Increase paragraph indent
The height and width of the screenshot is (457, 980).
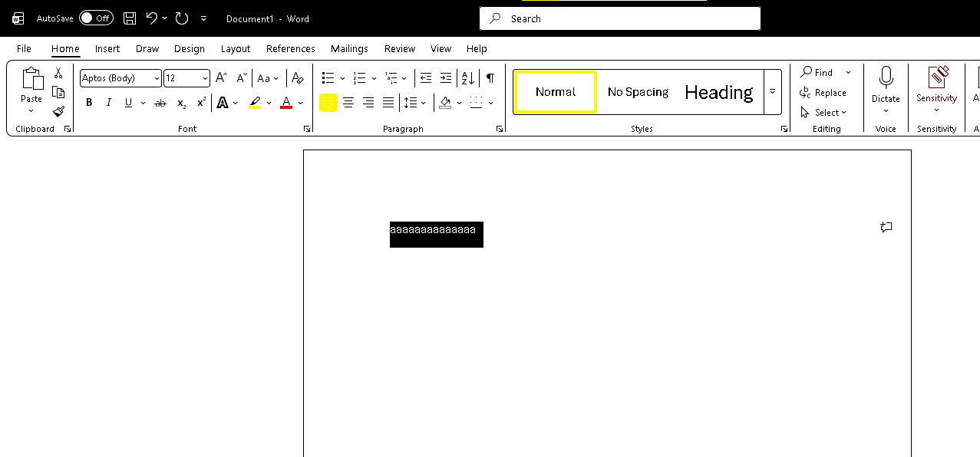[446, 77]
